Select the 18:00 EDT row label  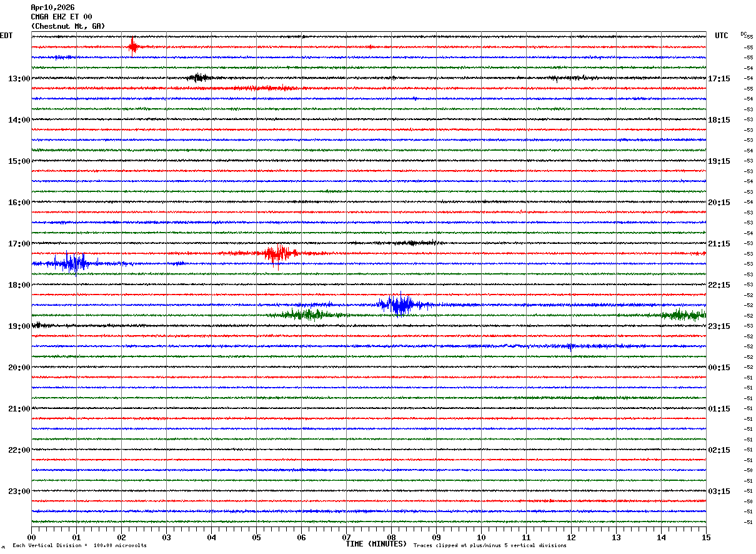[19, 285]
